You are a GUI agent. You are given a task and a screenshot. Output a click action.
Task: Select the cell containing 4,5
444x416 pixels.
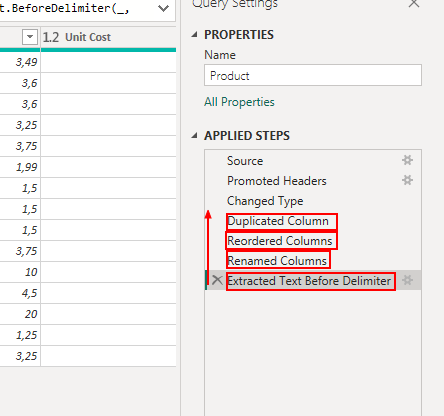pos(20,293)
